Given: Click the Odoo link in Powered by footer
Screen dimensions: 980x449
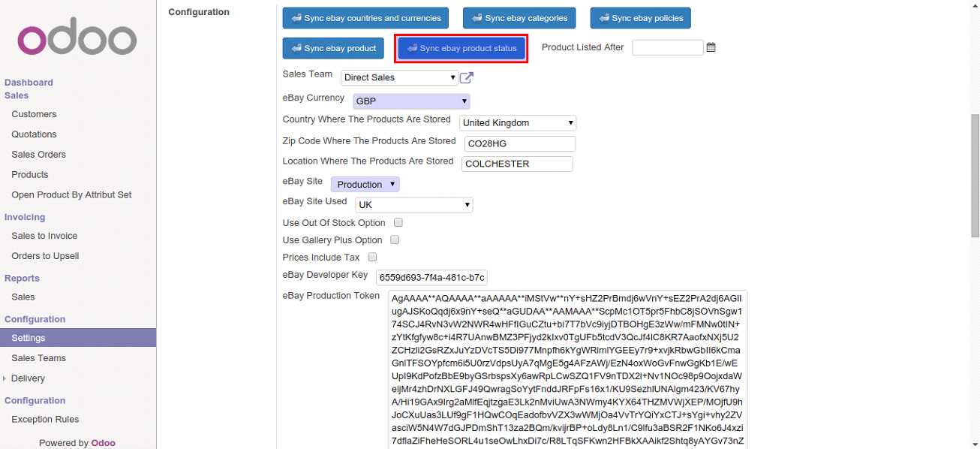Looking at the screenshot, I should [104, 443].
